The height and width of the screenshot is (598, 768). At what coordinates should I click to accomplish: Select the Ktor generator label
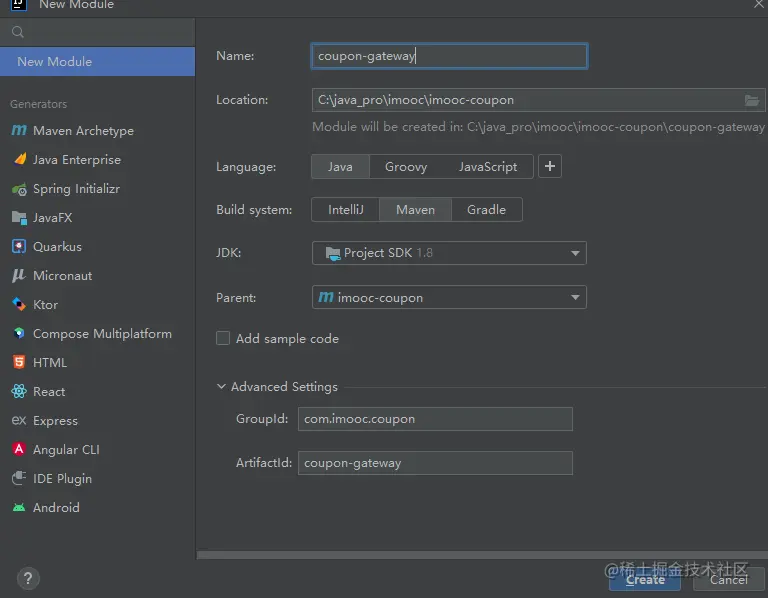[45, 305]
